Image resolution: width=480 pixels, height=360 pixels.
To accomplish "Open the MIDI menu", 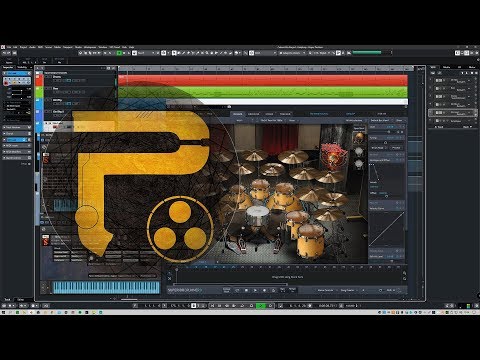I will 40,47.
